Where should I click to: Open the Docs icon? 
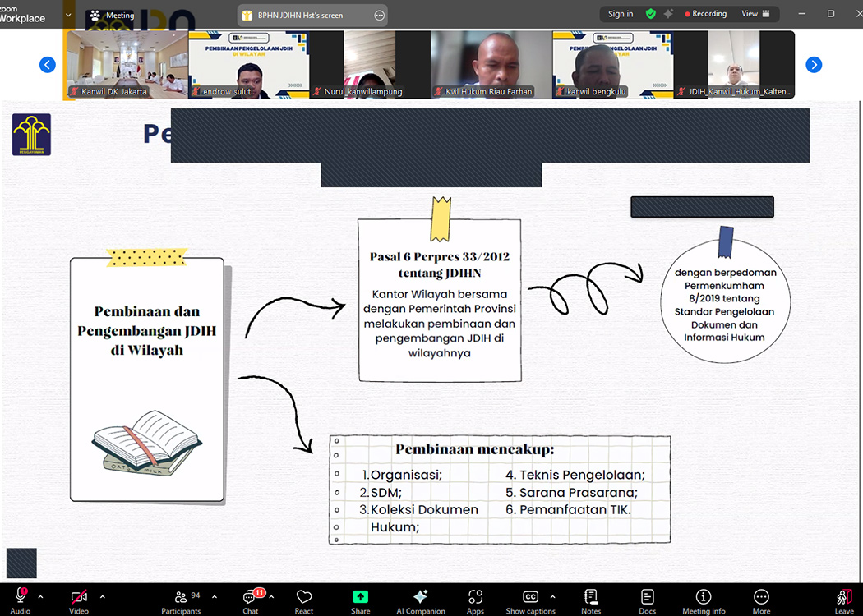(648, 598)
